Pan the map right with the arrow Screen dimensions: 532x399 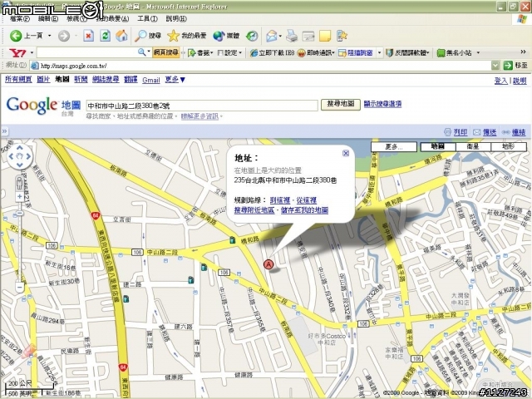pyautogui.click(x=28, y=156)
